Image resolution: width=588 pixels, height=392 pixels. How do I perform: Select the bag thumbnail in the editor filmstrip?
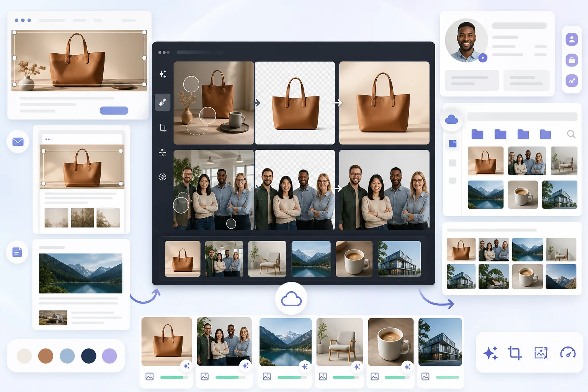[183, 259]
